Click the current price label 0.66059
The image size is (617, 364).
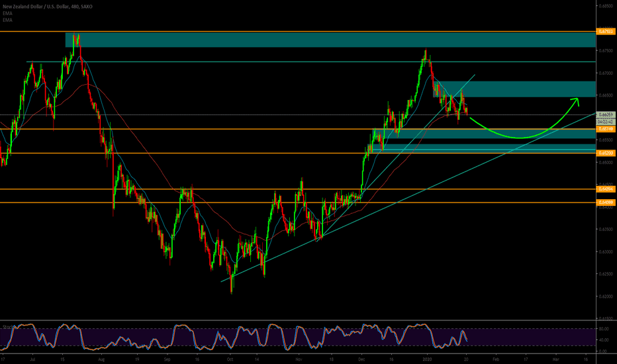click(606, 114)
